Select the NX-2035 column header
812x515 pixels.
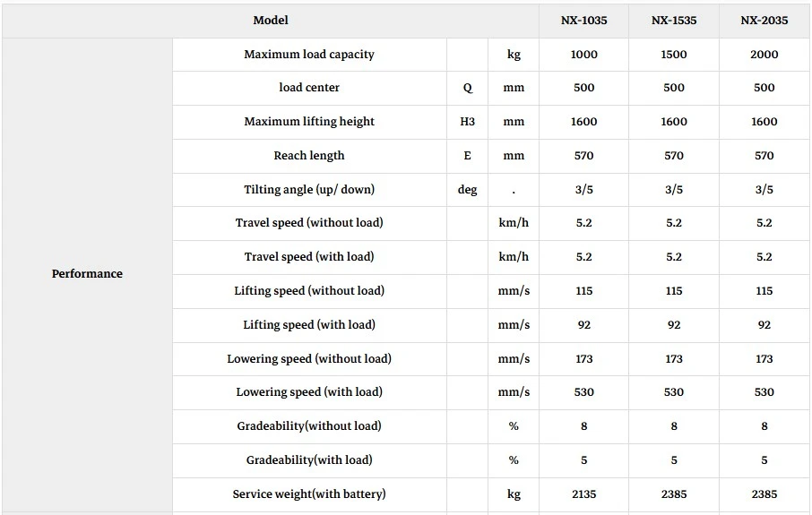764,21
